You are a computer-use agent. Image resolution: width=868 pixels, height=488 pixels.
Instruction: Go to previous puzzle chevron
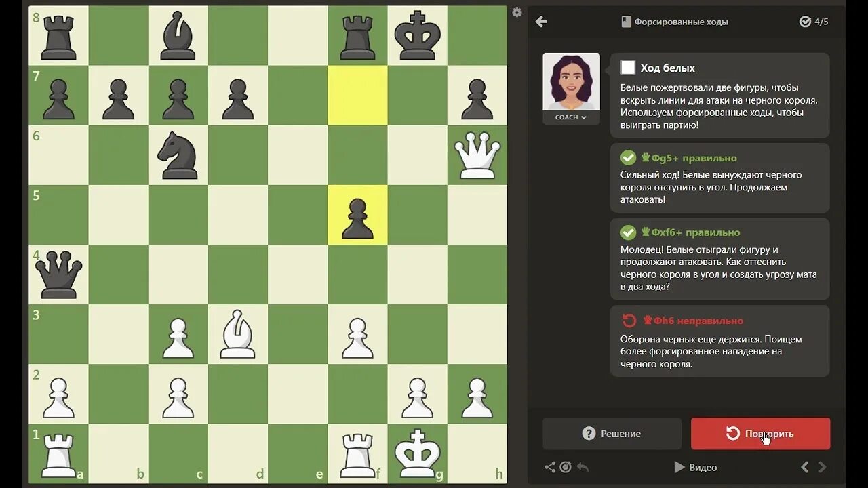point(805,467)
